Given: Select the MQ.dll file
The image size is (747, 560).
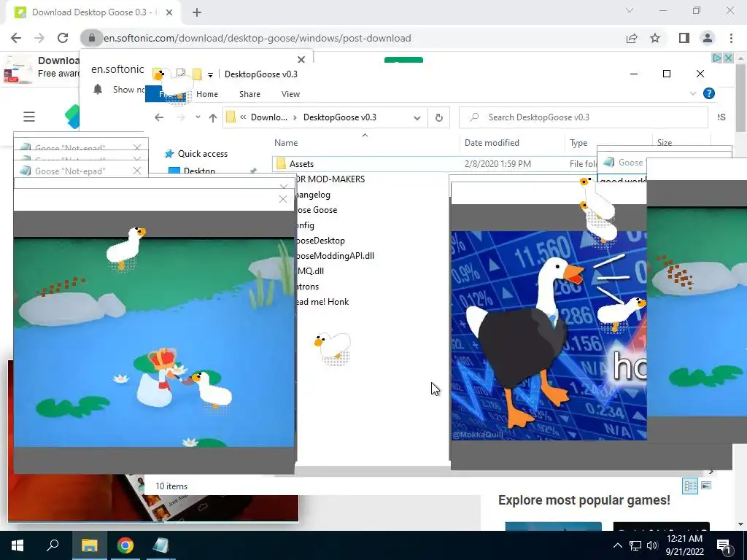Looking at the screenshot, I should pos(311,271).
